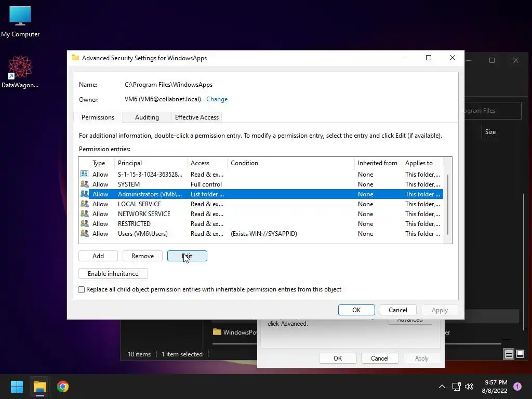
Task: Open notification badge in taskbar
Action: click(x=517, y=386)
